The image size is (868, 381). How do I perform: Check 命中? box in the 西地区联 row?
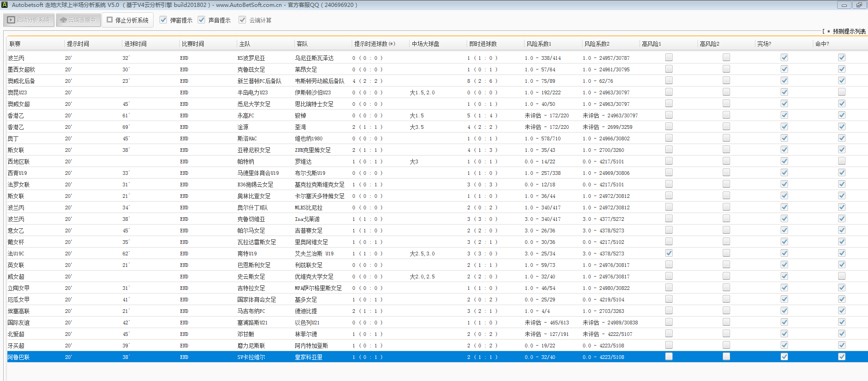click(842, 161)
